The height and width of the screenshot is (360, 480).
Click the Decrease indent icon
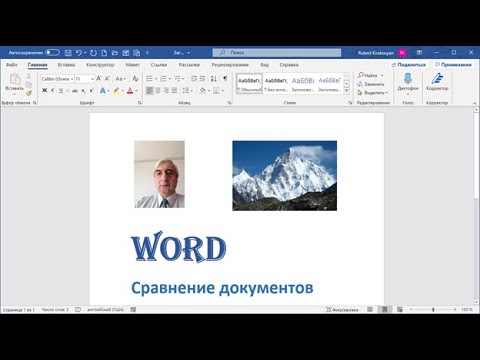pyautogui.click(x=194, y=79)
